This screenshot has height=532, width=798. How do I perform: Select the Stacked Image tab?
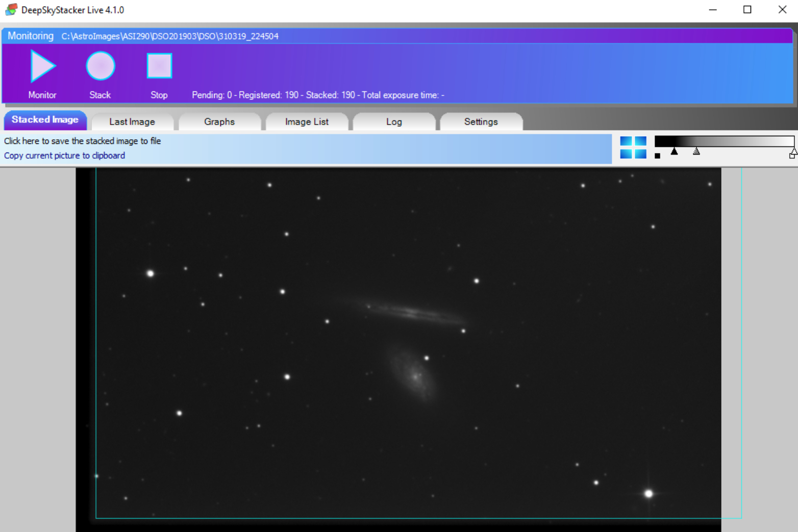(x=45, y=120)
